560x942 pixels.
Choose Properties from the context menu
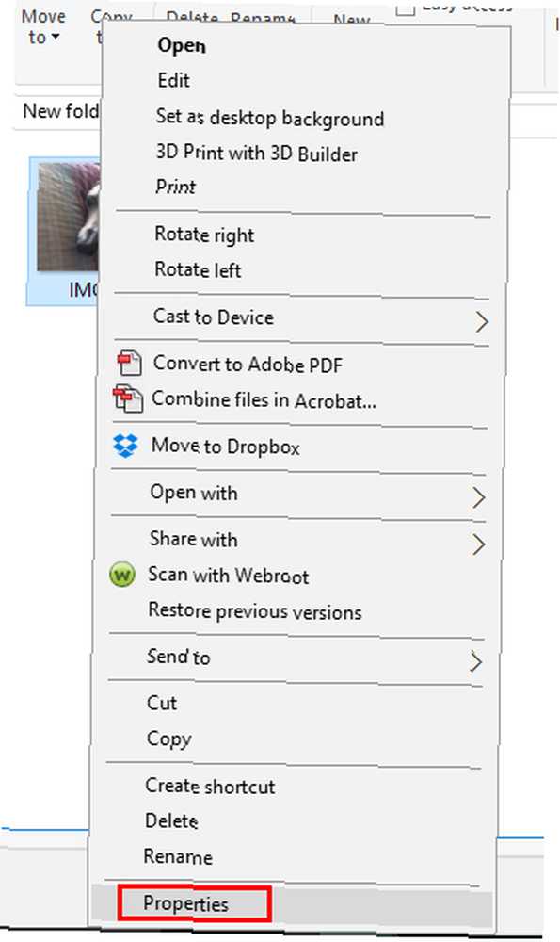tap(185, 903)
